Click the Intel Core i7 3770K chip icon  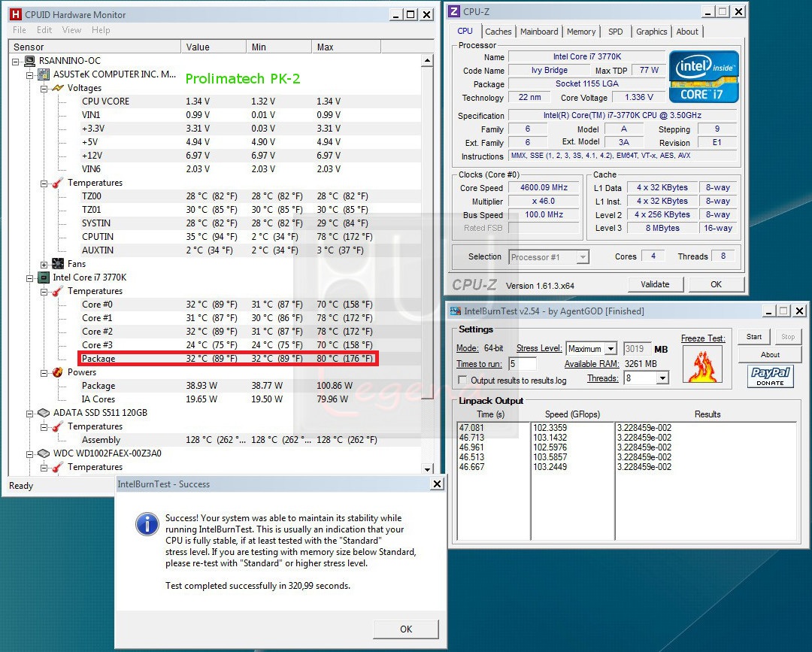(x=44, y=277)
